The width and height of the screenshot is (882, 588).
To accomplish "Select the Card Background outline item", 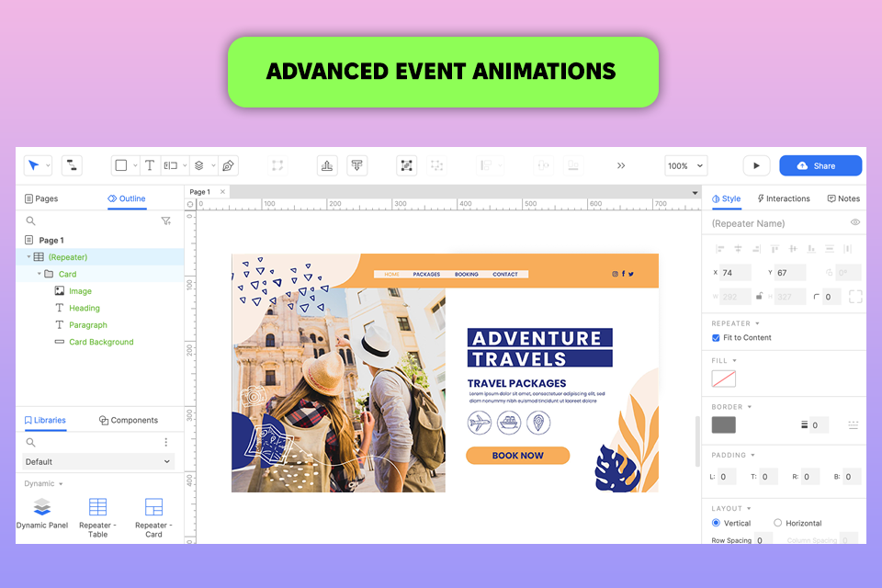I will pos(101,342).
